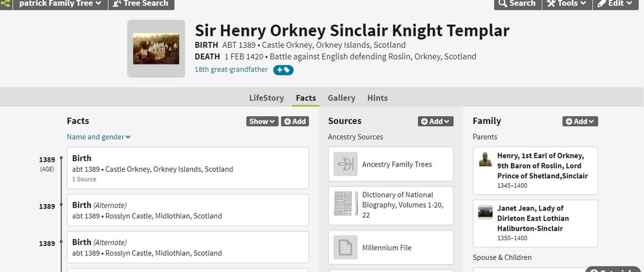Click the 18th great-grandfather link

click(x=231, y=70)
